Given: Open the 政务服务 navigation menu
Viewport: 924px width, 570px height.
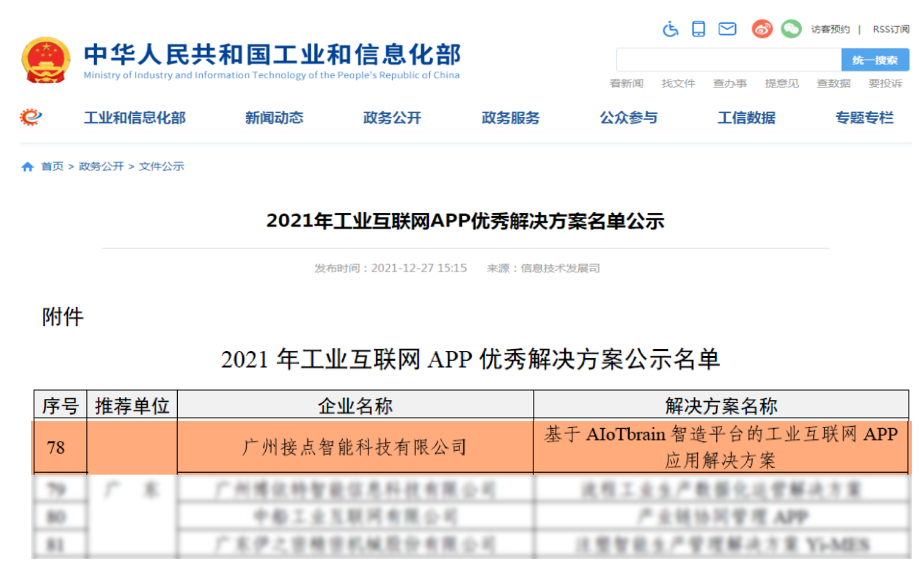Looking at the screenshot, I should click(510, 118).
